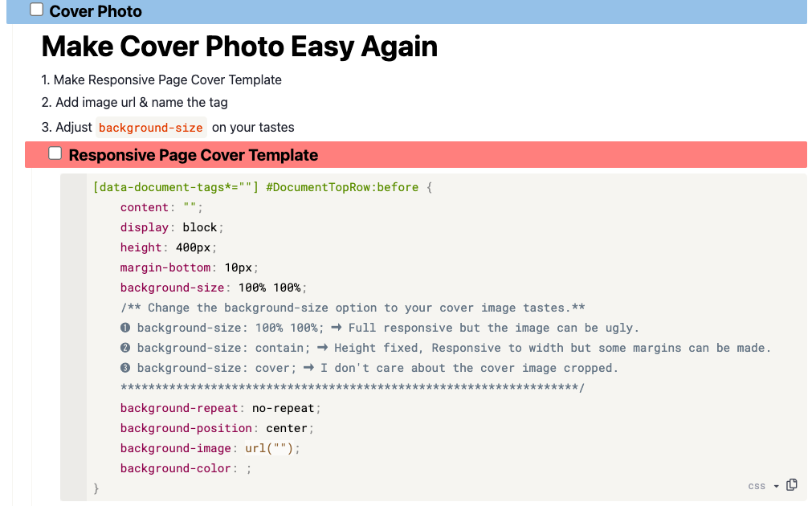The image size is (812, 506).
Task: Click the Responsive Page Cover Template heading
Action: (x=193, y=155)
